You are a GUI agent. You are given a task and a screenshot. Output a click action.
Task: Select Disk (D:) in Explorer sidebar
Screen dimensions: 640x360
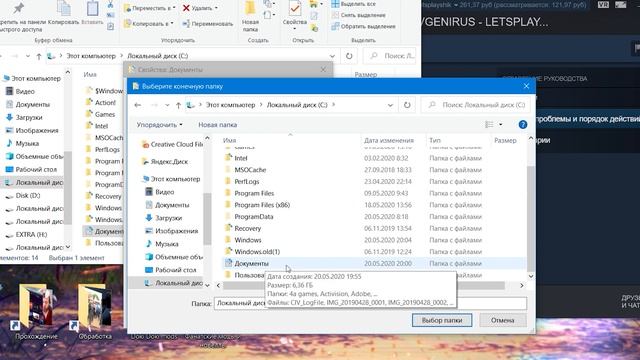[x=23, y=196]
